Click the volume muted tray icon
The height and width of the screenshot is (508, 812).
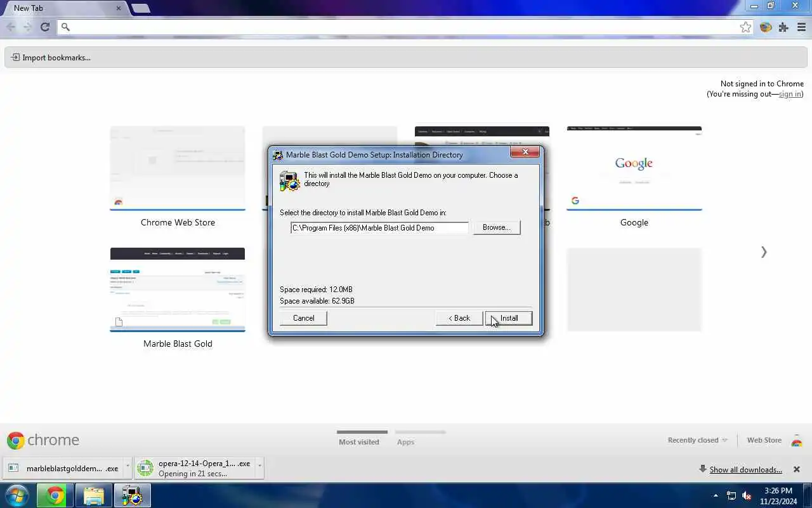[747, 495]
